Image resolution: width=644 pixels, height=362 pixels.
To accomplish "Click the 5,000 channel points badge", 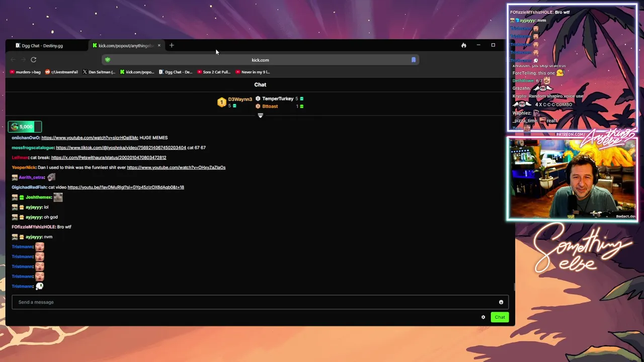I will (x=25, y=127).
